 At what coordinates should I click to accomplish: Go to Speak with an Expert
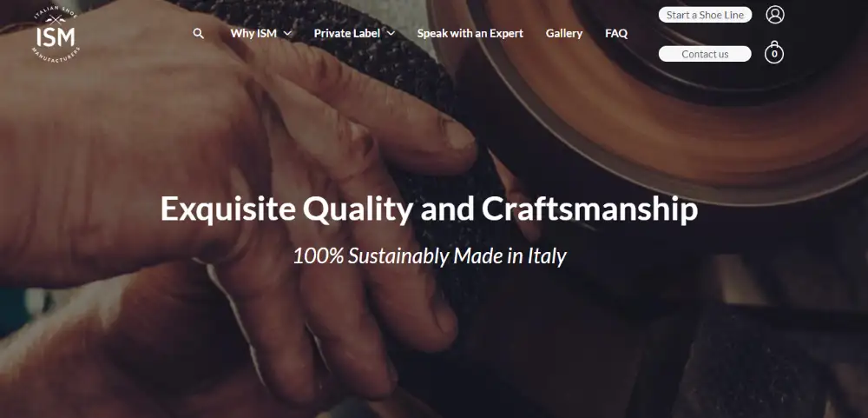pyautogui.click(x=470, y=33)
